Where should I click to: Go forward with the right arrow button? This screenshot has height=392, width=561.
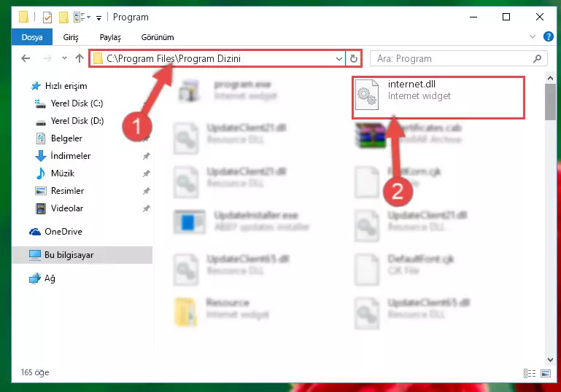pyautogui.click(x=47, y=58)
